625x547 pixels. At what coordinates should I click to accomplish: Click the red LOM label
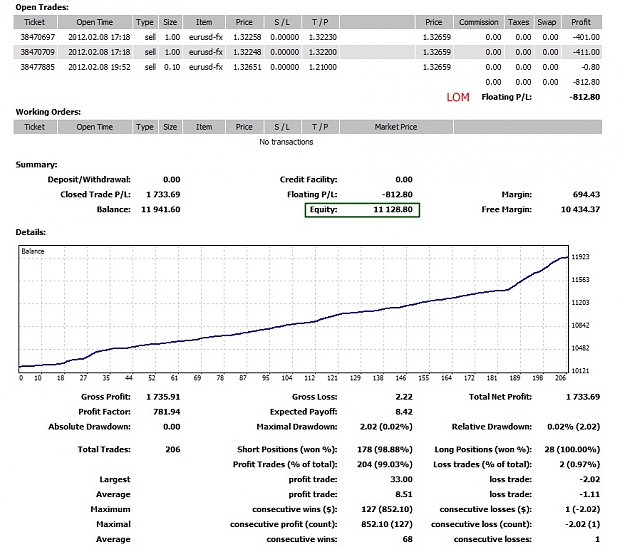pyautogui.click(x=458, y=97)
